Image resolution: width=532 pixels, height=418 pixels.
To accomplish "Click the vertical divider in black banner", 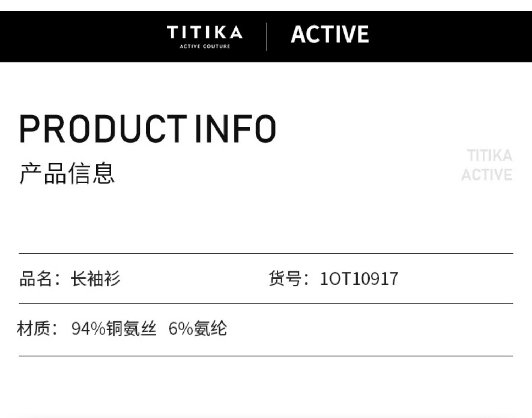I will [x=266, y=37].
